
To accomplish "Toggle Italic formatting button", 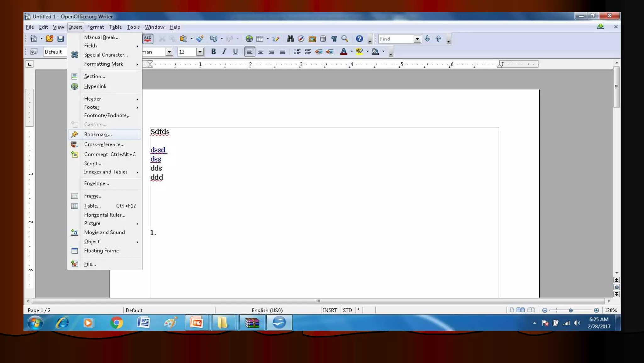I will (x=224, y=52).
